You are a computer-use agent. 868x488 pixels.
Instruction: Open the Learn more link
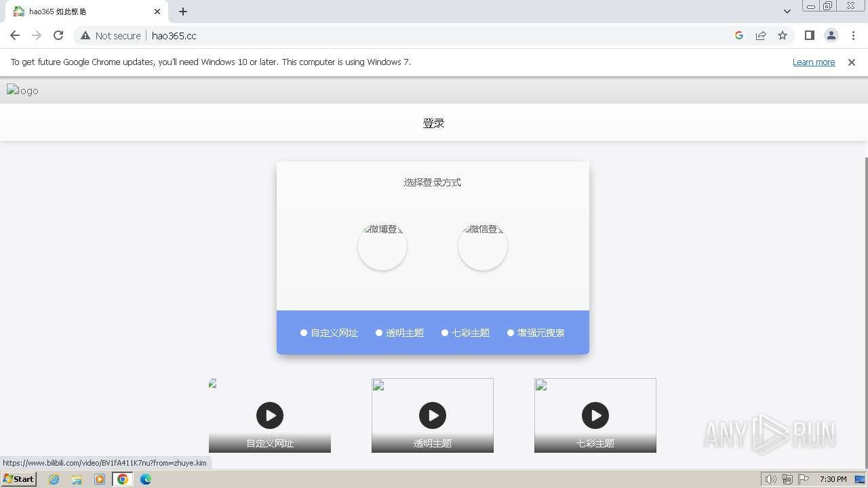814,62
